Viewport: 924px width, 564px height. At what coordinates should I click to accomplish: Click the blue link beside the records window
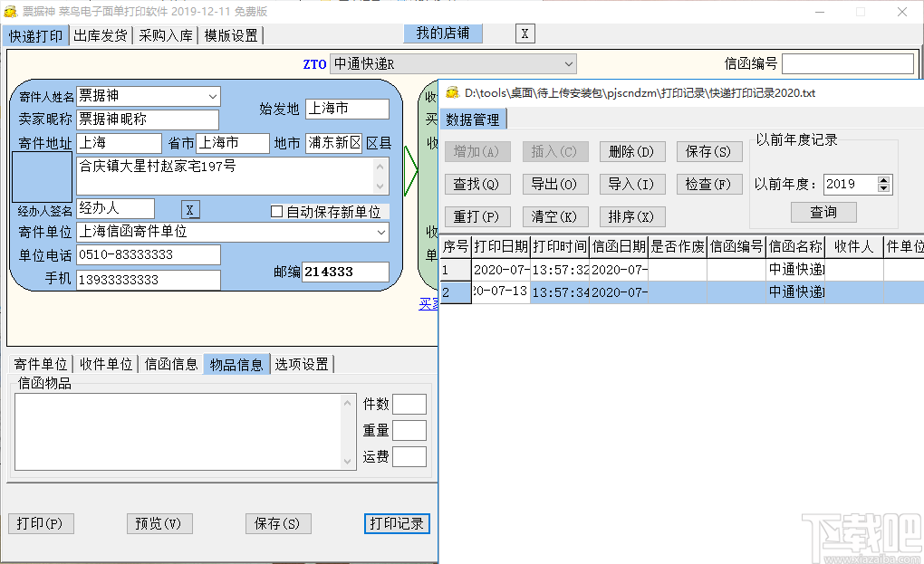(428, 304)
